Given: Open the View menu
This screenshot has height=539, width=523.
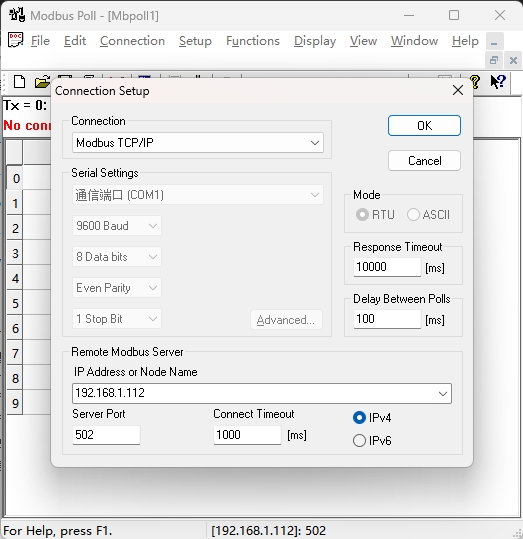Looking at the screenshot, I should pyautogui.click(x=363, y=41).
